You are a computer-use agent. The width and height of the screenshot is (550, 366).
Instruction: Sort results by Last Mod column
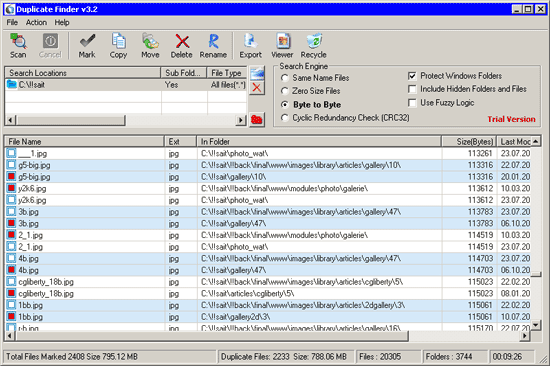pyautogui.click(x=514, y=142)
